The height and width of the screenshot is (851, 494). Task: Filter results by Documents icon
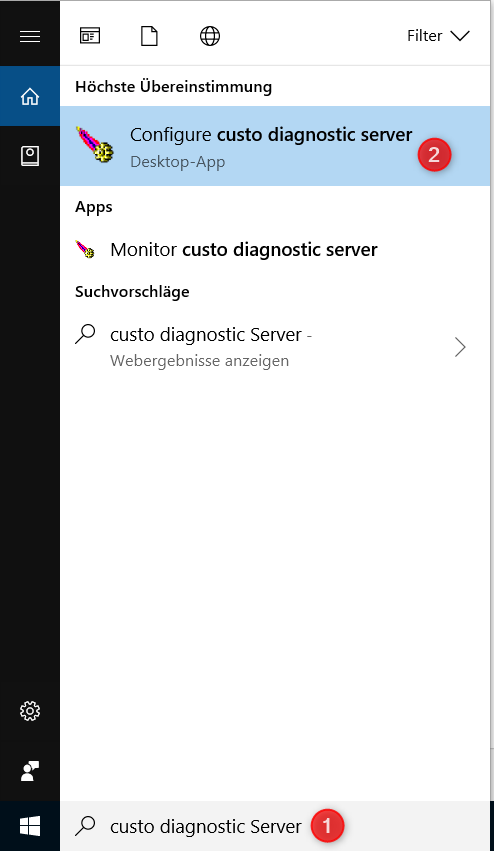(x=149, y=36)
